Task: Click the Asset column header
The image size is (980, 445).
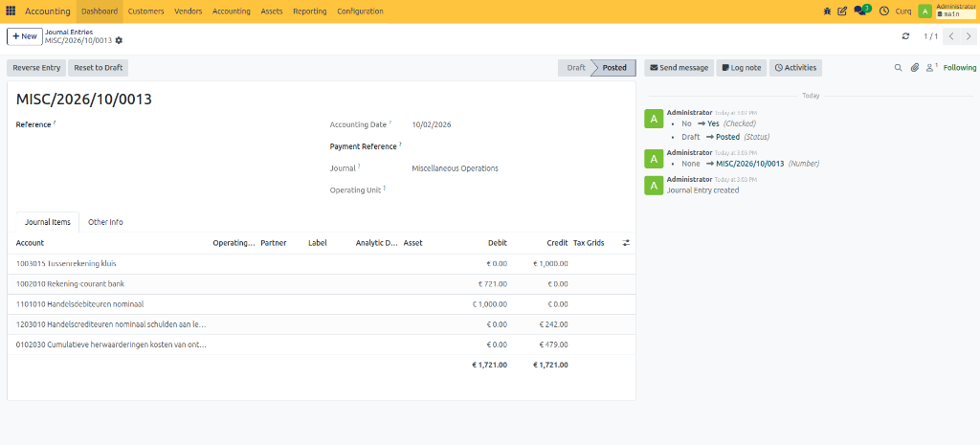Action: (413, 243)
